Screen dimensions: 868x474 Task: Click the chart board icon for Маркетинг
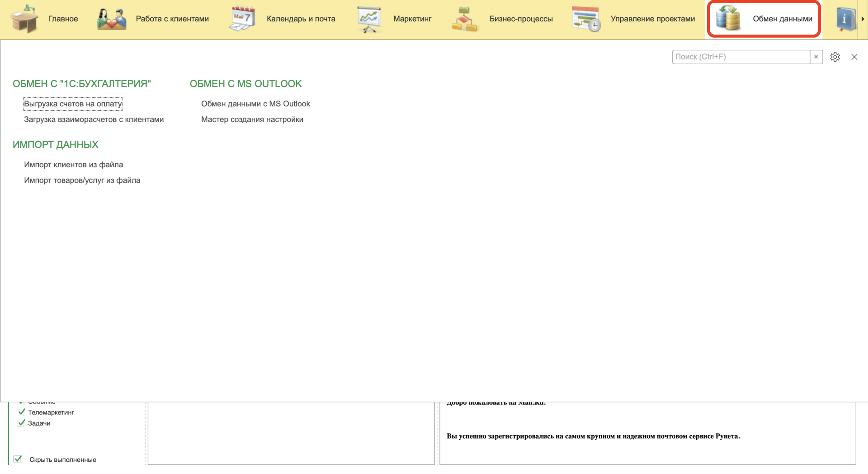[369, 19]
